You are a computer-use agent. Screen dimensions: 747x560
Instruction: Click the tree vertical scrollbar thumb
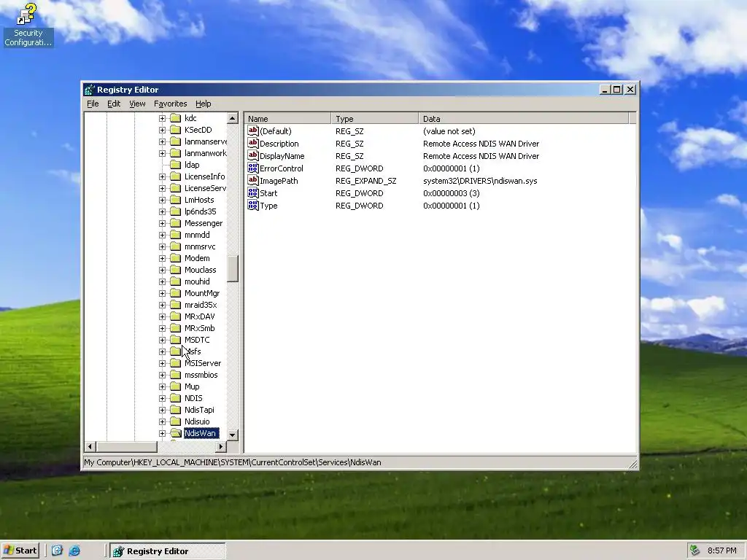(233, 269)
